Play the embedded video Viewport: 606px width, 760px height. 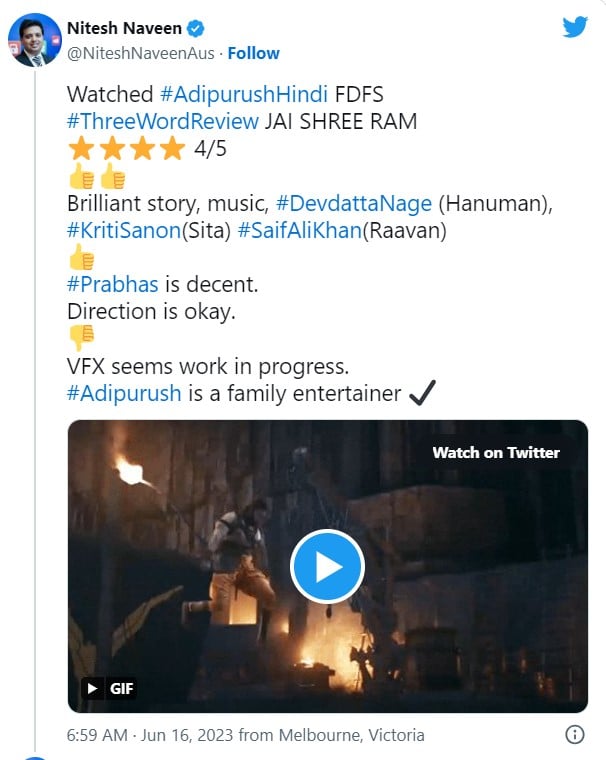coord(327,566)
